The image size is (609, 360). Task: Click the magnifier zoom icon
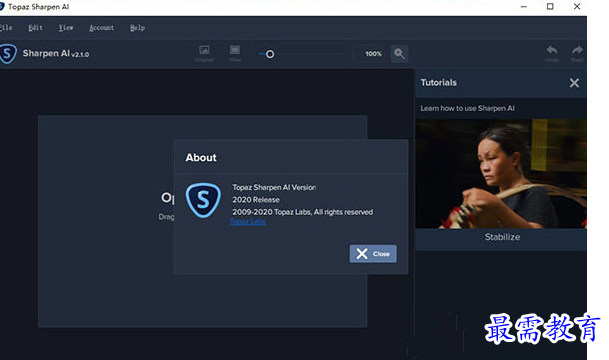pos(399,54)
